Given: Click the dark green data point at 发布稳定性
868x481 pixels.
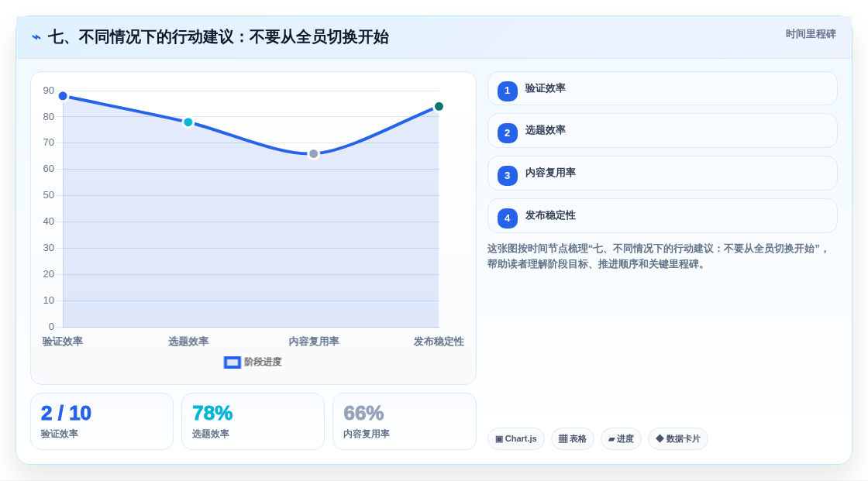Looking at the screenshot, I should pyautogui.click(x=439, y=106).
